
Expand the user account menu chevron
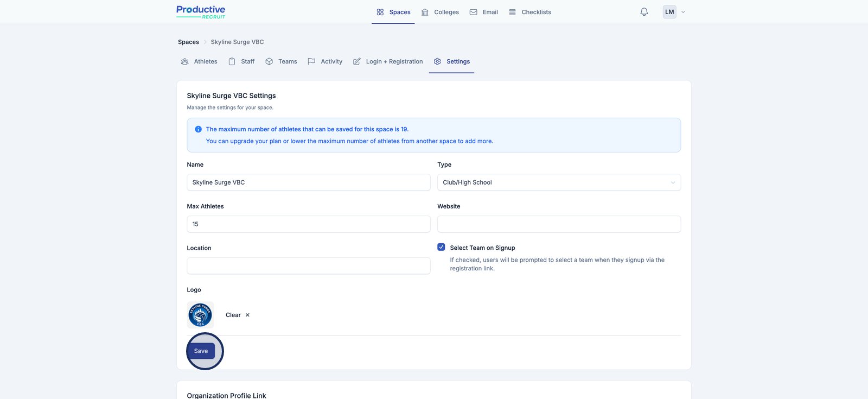coord(683,12)
